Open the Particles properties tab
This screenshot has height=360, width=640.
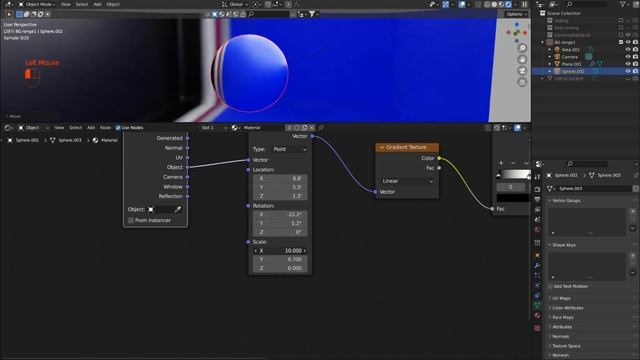pyautogui.click(x=538, y=276)
